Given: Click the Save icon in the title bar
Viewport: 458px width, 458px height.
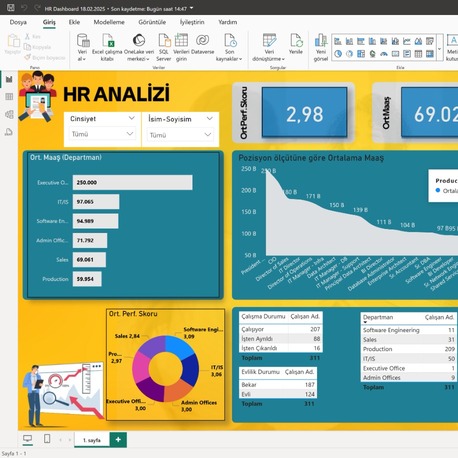Looking at the screenshot, I should pos(11,7).
